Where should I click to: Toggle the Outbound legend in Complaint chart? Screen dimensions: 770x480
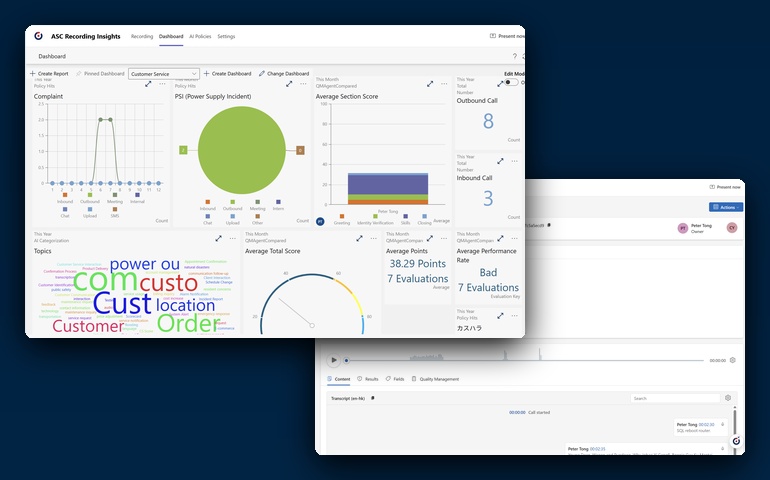[90, 198]
